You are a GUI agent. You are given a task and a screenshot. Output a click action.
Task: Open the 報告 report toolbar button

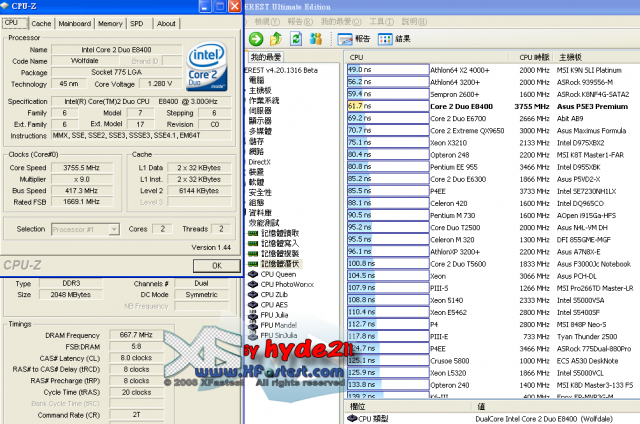tap(353, 39)
